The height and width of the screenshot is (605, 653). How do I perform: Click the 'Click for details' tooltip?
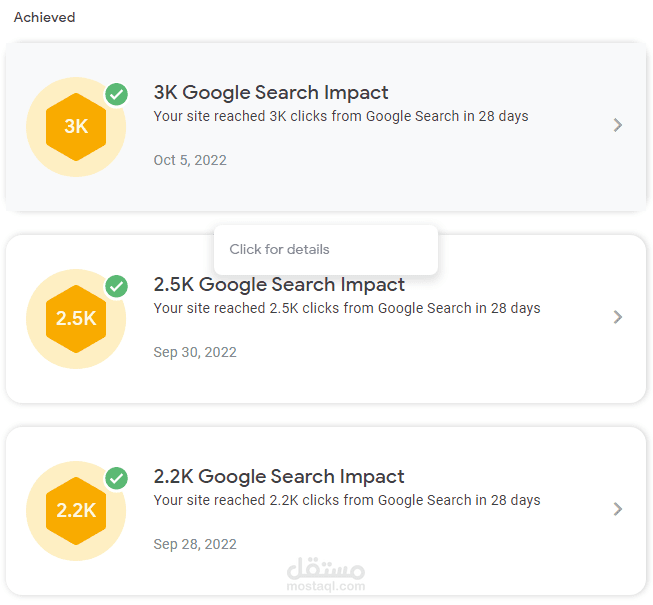[326, 249]
